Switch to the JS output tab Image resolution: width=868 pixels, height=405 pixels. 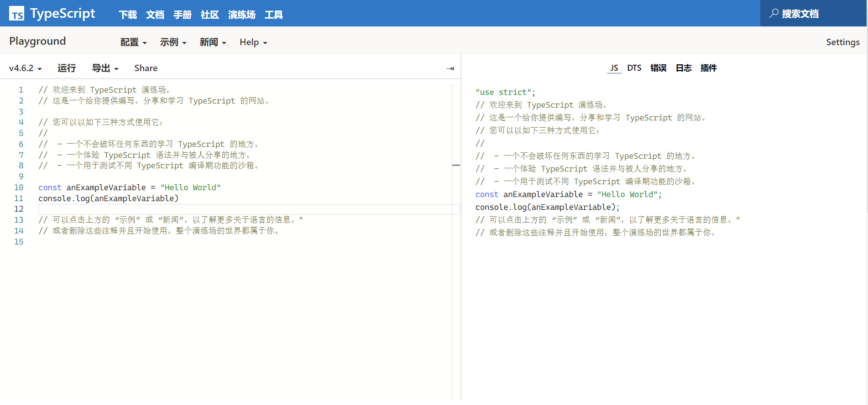614,68
